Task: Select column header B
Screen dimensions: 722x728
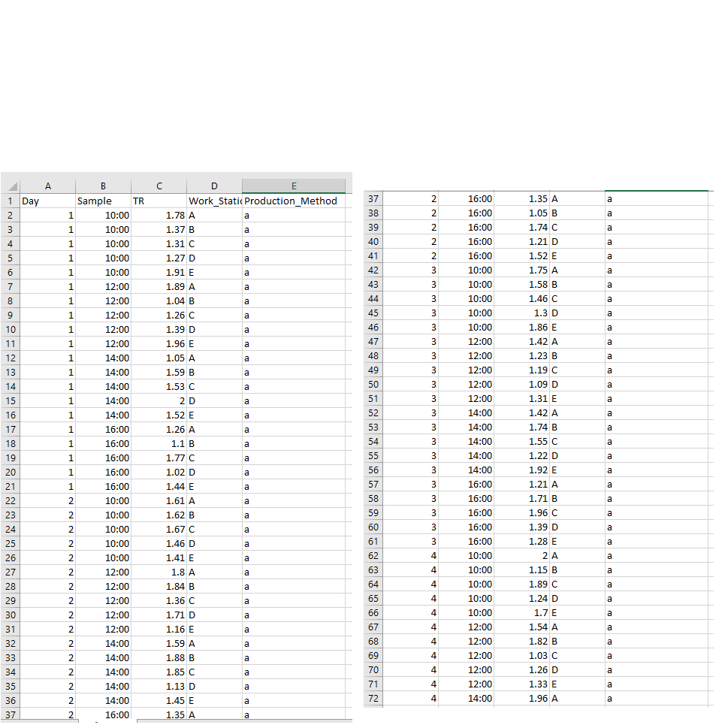Action: (x=102, y=186)
